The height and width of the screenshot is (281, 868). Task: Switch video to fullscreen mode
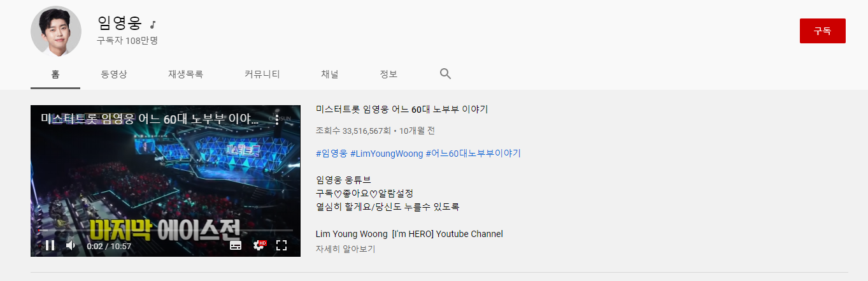[281, 245]
